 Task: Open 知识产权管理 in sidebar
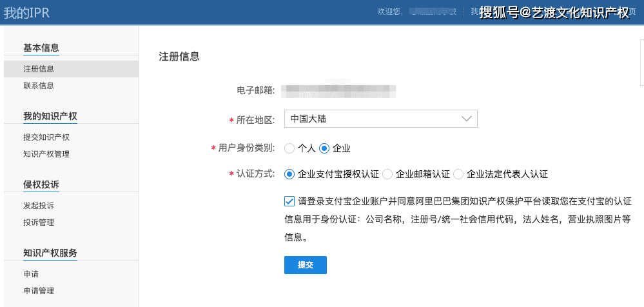pyautogui.click(x=46, y=154)
